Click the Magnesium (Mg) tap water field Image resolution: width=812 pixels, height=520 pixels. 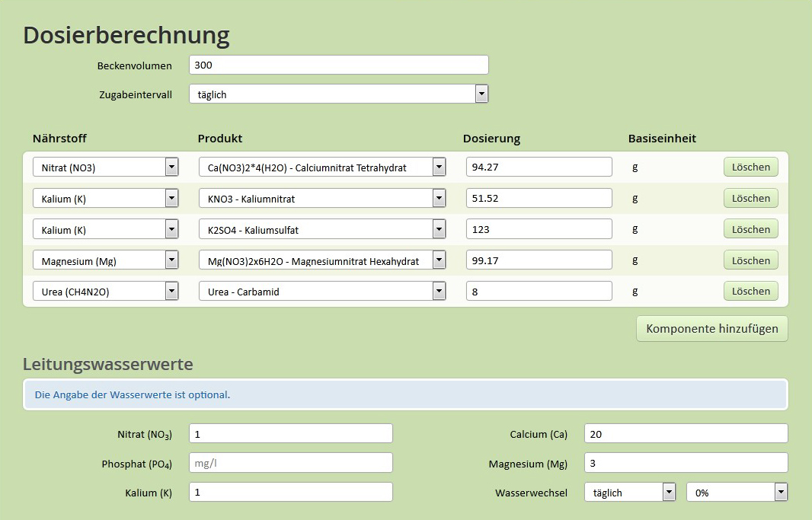[x=686, y=463]
